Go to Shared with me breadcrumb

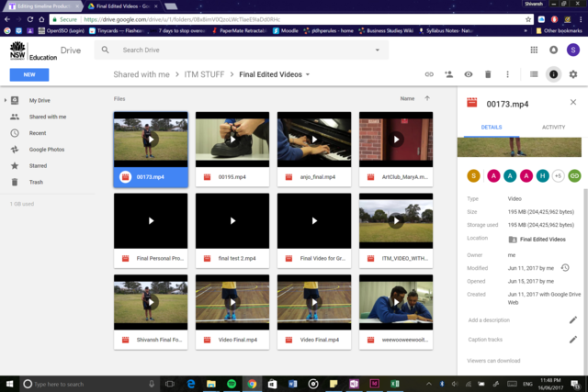[x=141, y=74]
